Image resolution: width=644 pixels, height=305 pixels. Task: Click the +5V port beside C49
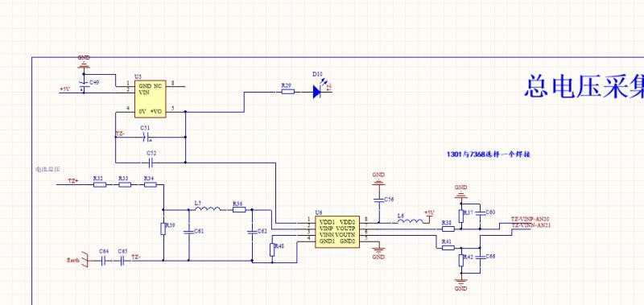pyautogui.click(x=66, y=89)
